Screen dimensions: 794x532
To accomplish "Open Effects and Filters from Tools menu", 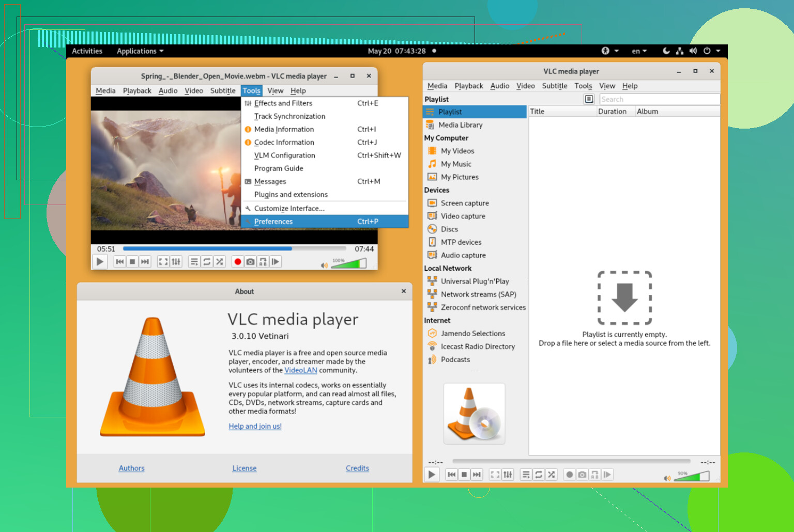I will [x=325, y=103].
